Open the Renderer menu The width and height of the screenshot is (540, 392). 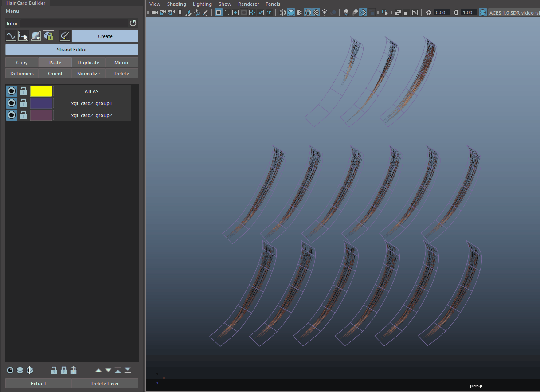[x=248, y=4]
